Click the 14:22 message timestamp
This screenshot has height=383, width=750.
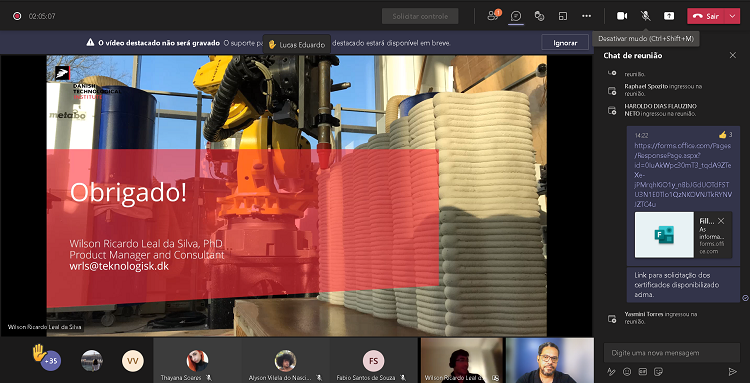click(x=641, y=135)
